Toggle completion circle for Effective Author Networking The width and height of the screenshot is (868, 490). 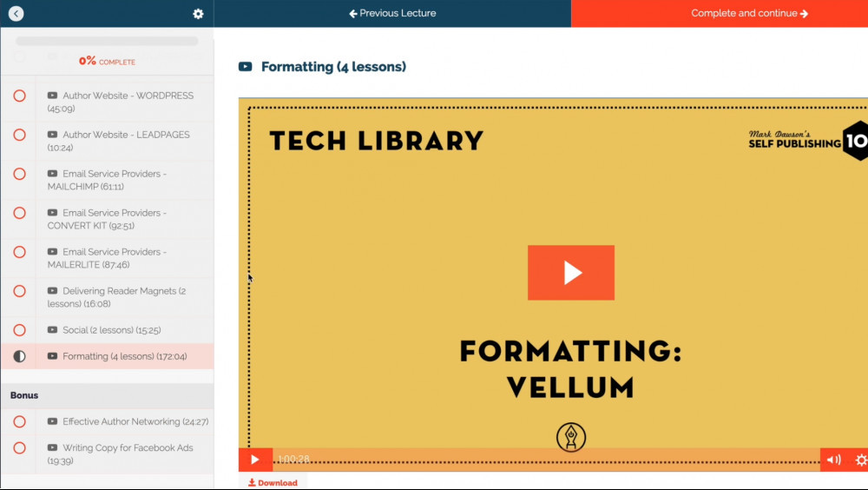point(19,422)
